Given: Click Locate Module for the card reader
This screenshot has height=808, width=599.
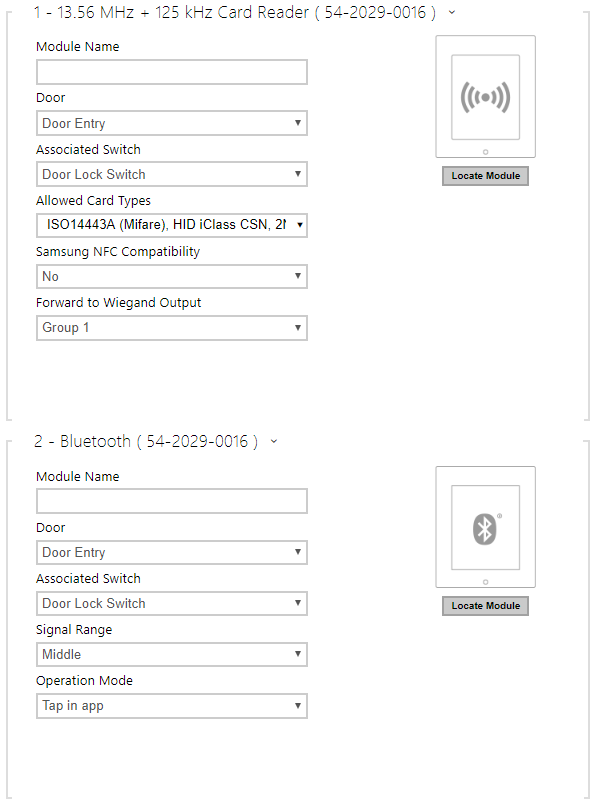Looking at the screenshot, I should (485, 176).
